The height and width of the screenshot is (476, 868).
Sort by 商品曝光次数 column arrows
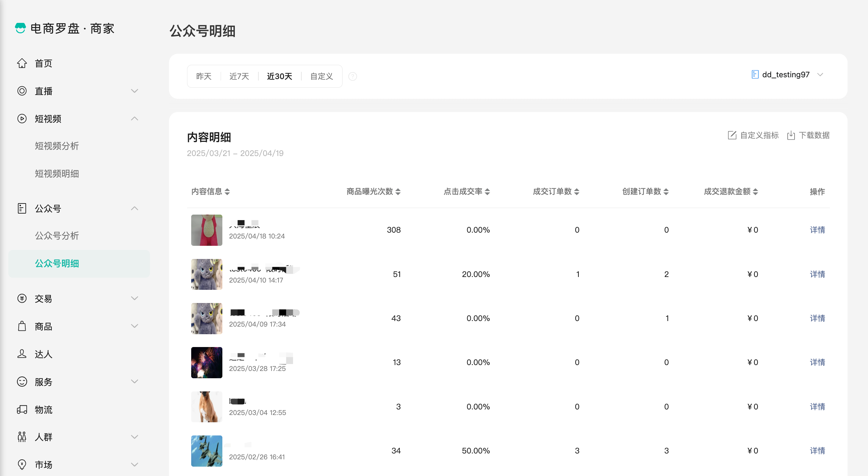coord(398,192)
